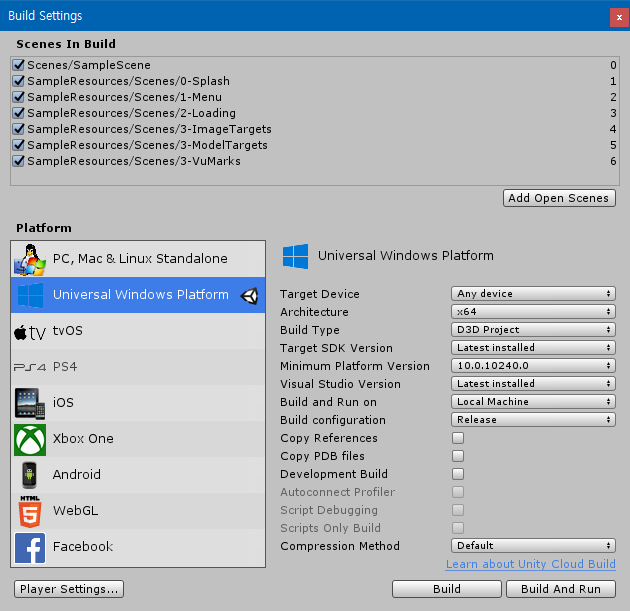Uncheck the 3-ModelTargets scene checkbox

18,145
